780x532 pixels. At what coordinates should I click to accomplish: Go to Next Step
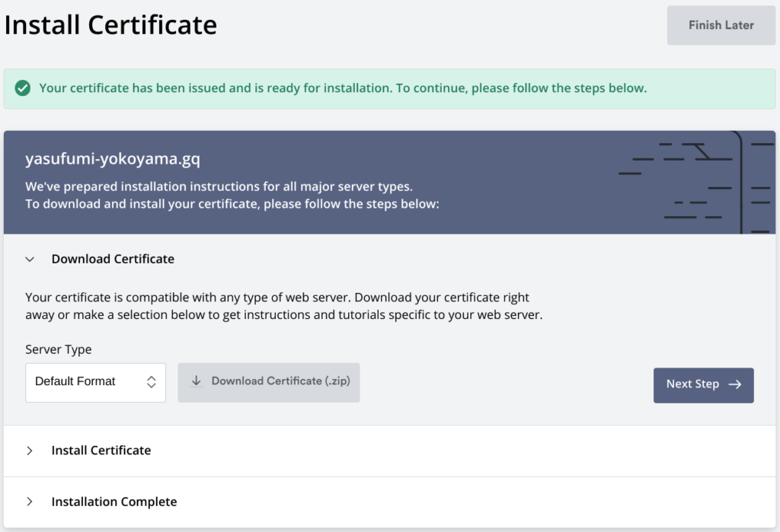703,385
